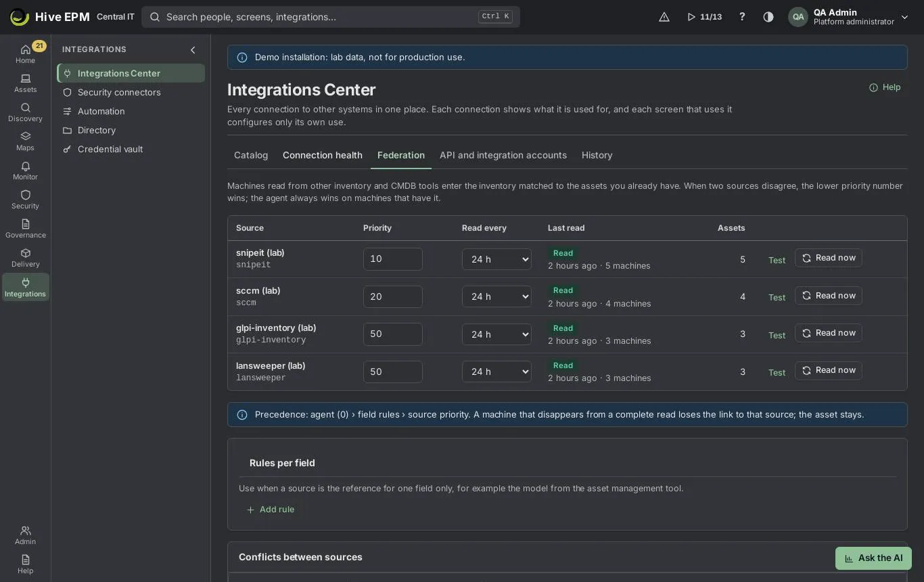Select Automation in the Integrations menu
This screenshot has height=582, width=924.
pyautogui.click(x=131, y=111)
